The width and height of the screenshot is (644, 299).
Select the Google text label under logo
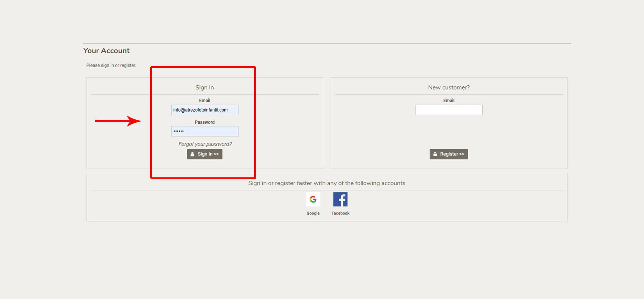(x=313, y=213)
